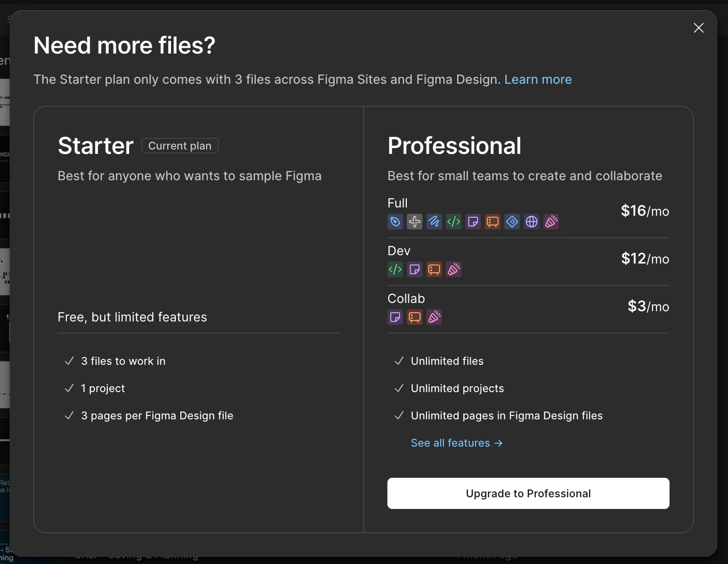
Task: Click 'Best for small teams to create and collaborate'
Action: point(525,176)
